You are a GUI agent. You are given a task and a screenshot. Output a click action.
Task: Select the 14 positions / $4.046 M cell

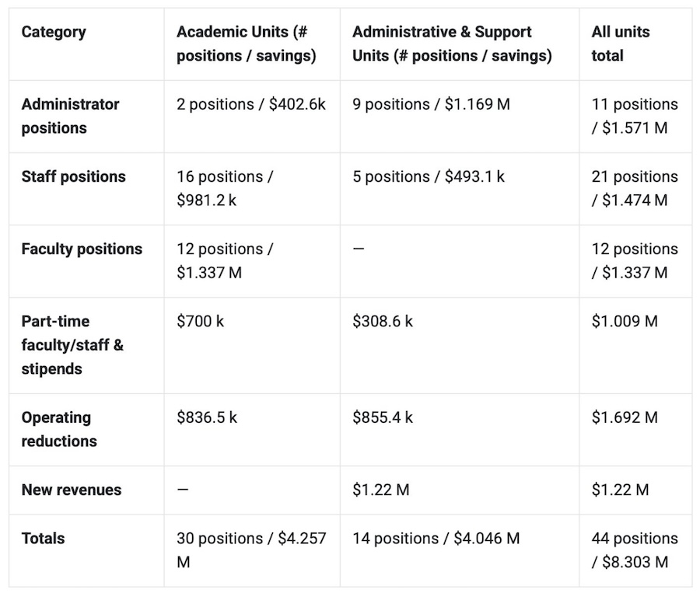[436, 538]
